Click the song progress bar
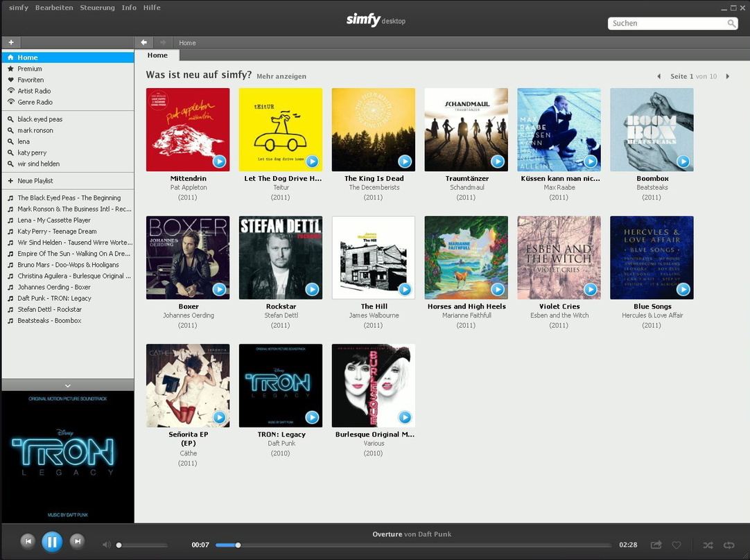Screen dimensions: 750x560 pos(413,545)
